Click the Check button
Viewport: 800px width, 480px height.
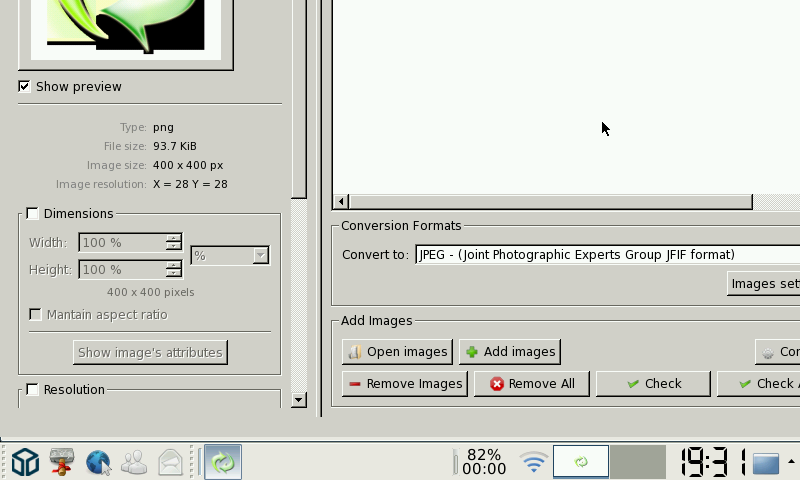[x=653, y=384]
